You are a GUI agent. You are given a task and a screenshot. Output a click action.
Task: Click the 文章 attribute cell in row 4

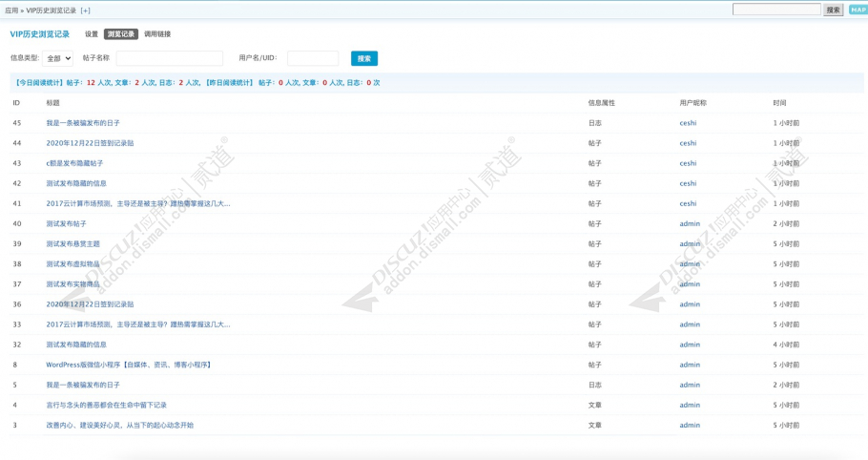point(595,406)
